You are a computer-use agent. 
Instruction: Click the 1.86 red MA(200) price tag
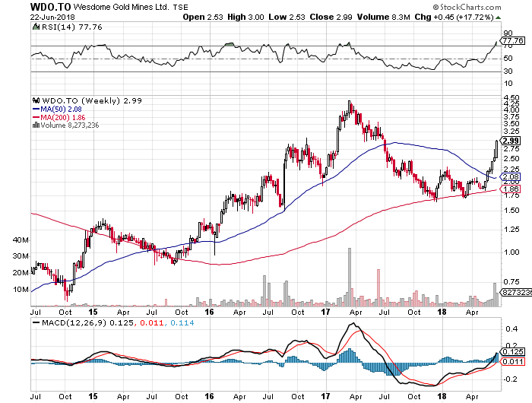(511, 189)
